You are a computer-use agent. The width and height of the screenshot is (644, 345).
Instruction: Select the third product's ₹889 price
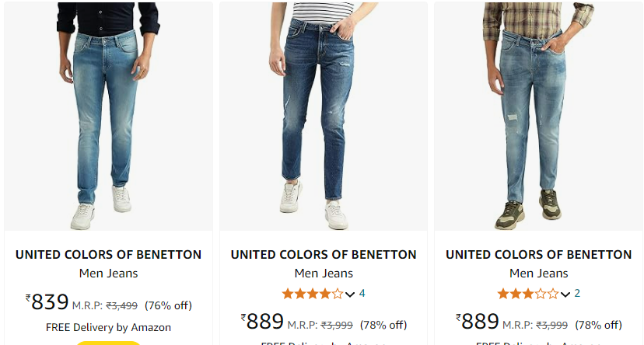(478, 321)
